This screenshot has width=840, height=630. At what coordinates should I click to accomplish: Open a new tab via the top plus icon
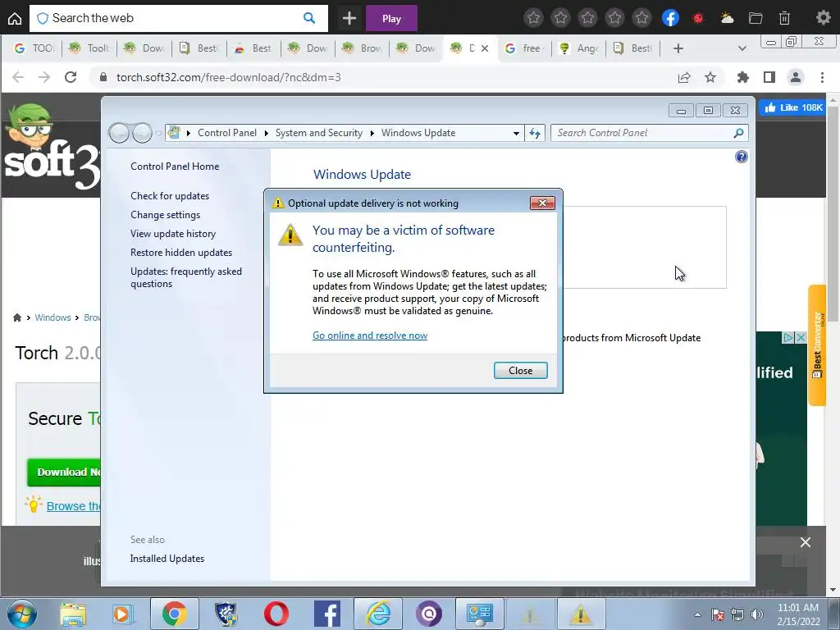pyautogui.click(x=349, y=18)
